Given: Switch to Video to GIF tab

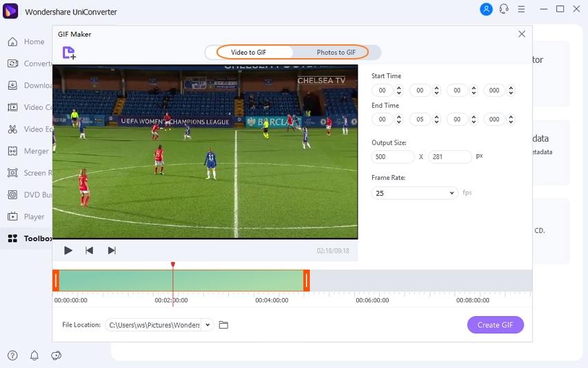Looking at the screenshot, I should click(248, 53).
